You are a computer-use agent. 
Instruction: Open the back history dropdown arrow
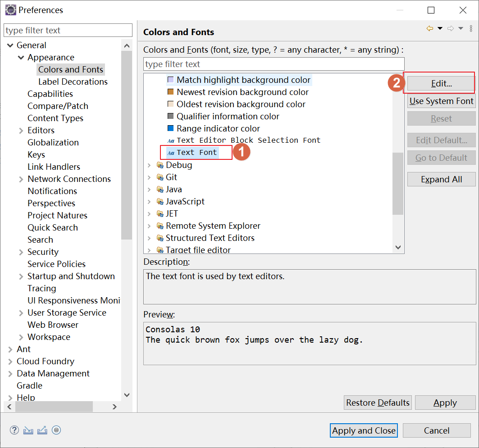[x=440, y=29]
